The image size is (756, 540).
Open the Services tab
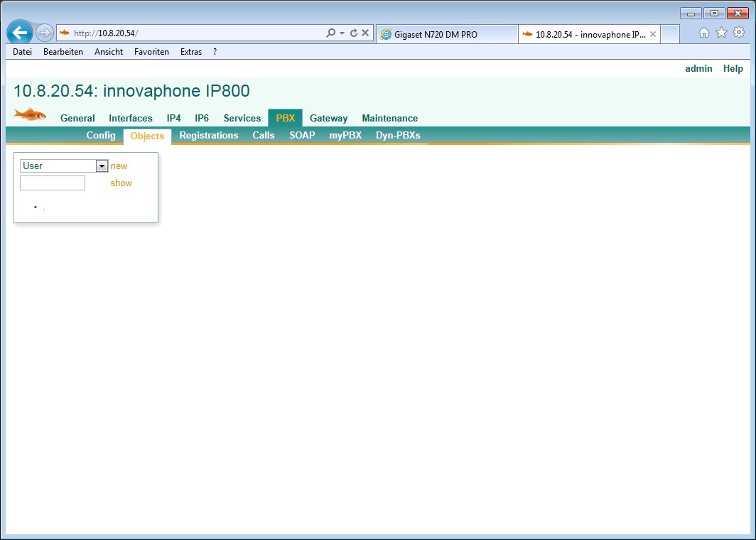[242, 118]
